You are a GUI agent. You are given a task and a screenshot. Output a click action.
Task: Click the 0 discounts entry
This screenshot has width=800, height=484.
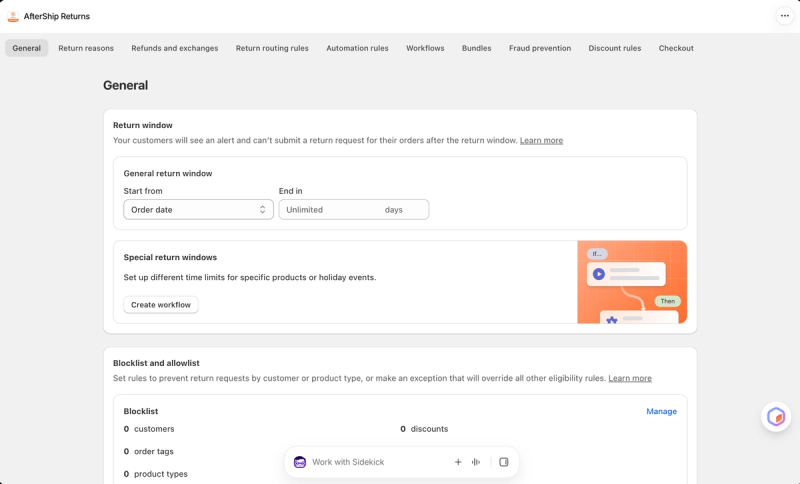coord(424,429)
